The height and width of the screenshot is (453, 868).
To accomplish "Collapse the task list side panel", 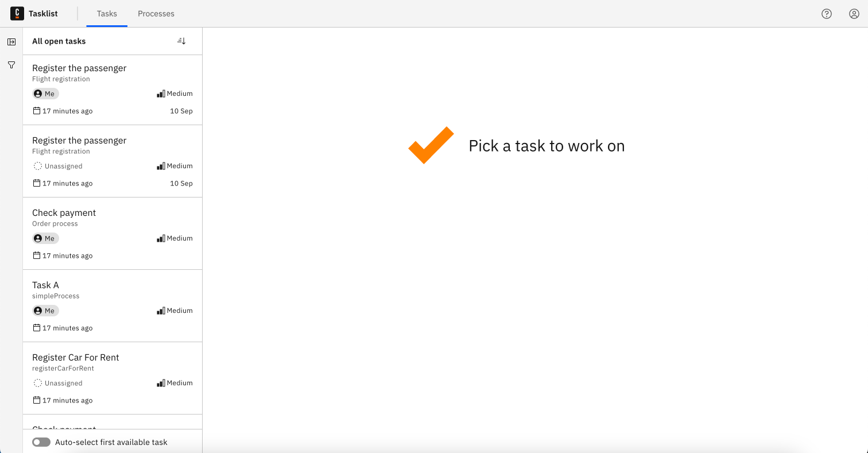I will click(x=11, y=41).
